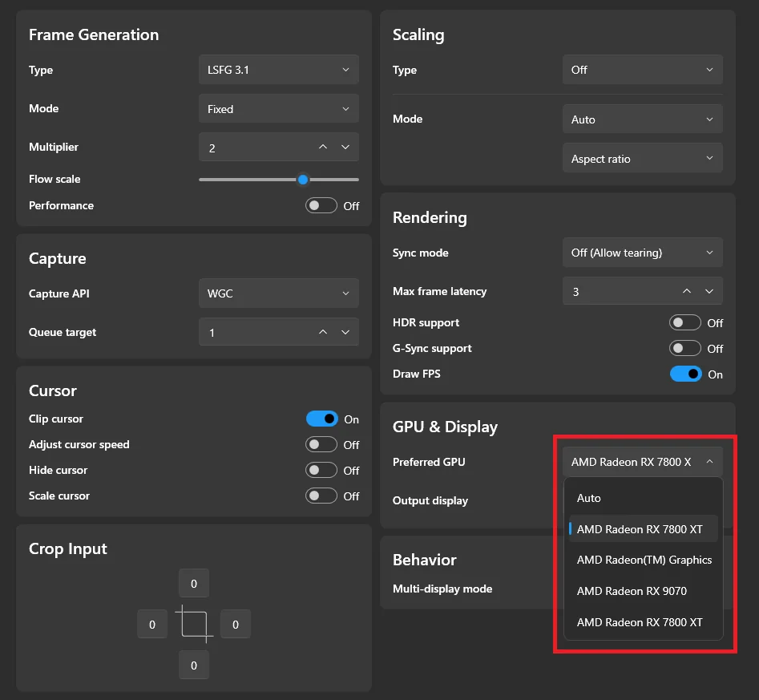Enable Adjust cursor speed
This screenshot has height=700, width=759.
tap(321, 444)
